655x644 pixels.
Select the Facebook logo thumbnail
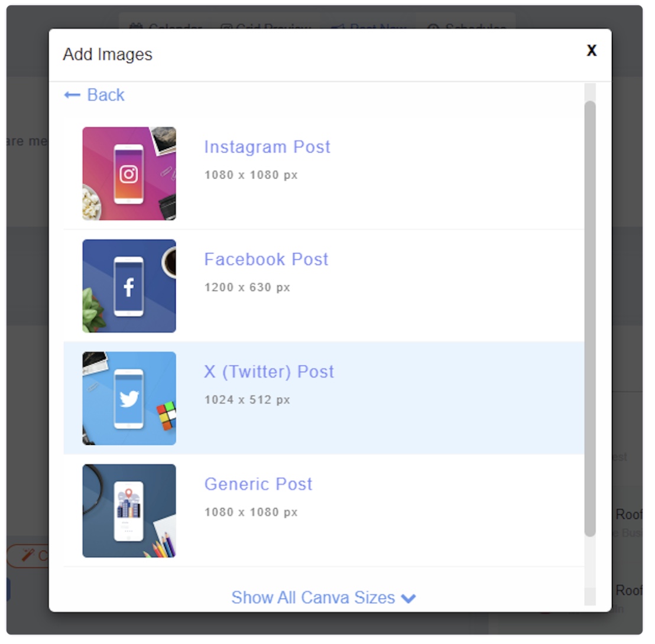click(129, 286)
